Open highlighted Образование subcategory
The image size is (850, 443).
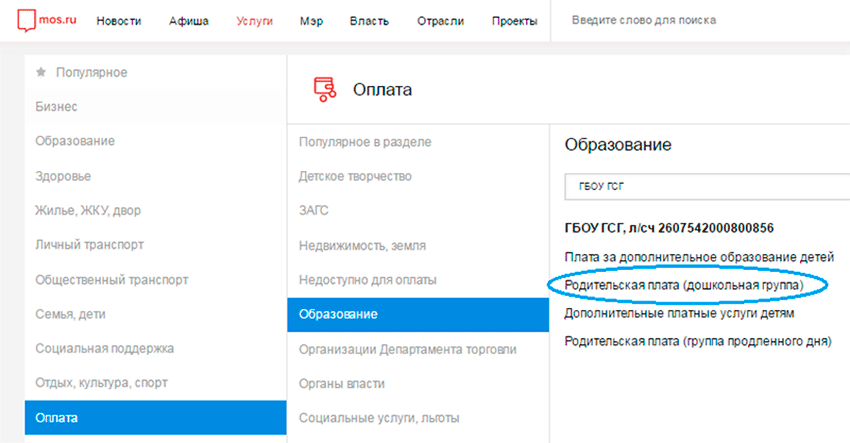coord(418,314)
